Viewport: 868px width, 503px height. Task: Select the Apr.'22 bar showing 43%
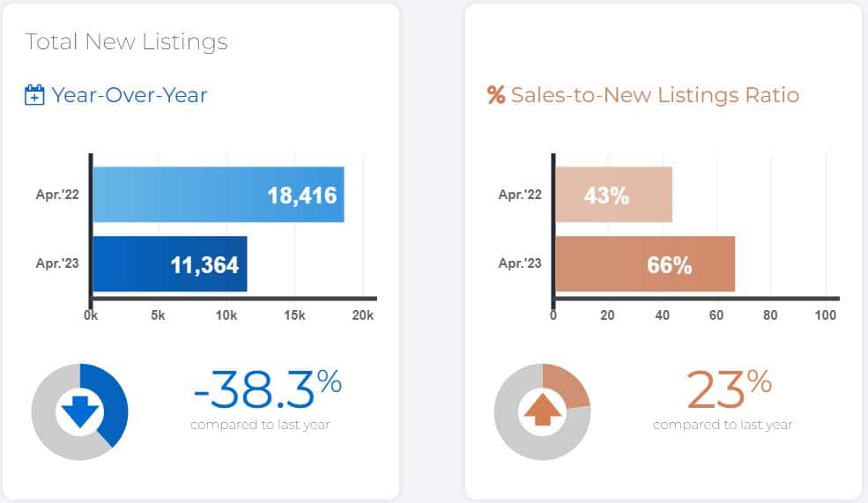[x=613, y=195]
